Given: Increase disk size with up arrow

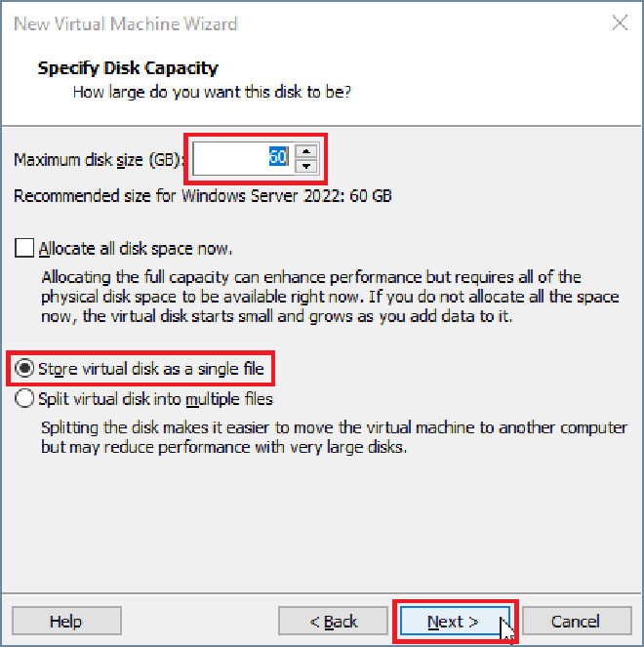Looking at the screenshot, I should 306,149.
